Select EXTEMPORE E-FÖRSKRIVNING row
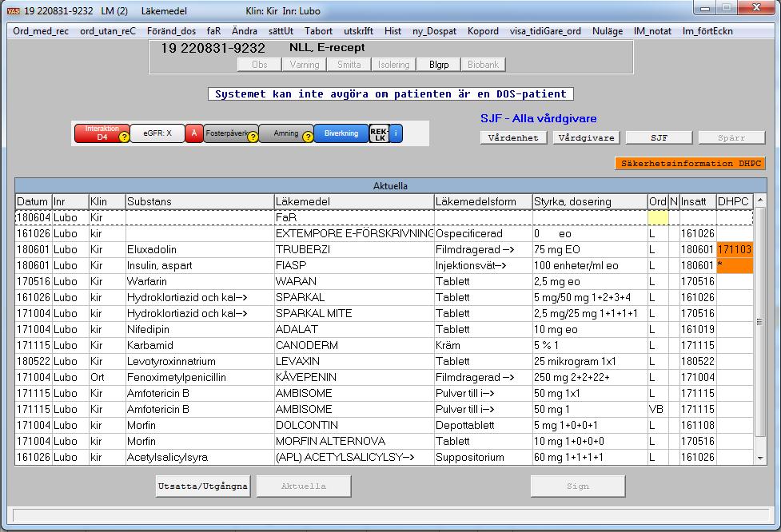The width and height of the screenshot is (781, 532). tap(384, 234)
